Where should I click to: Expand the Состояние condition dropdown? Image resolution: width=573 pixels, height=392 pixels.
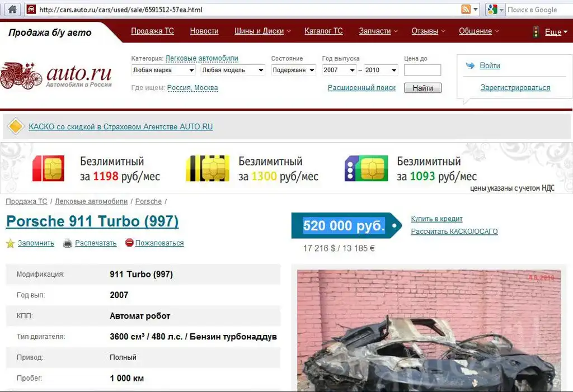(x=293, y=70)
